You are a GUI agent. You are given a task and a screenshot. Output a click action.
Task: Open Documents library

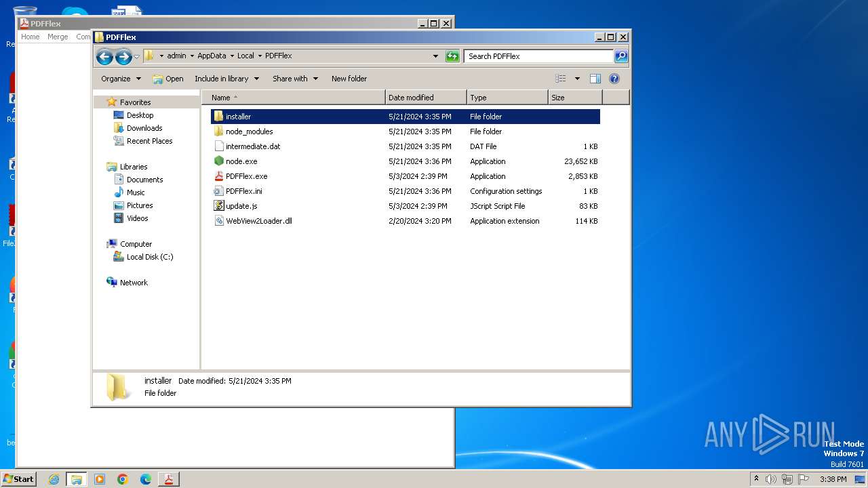(144, 180)
